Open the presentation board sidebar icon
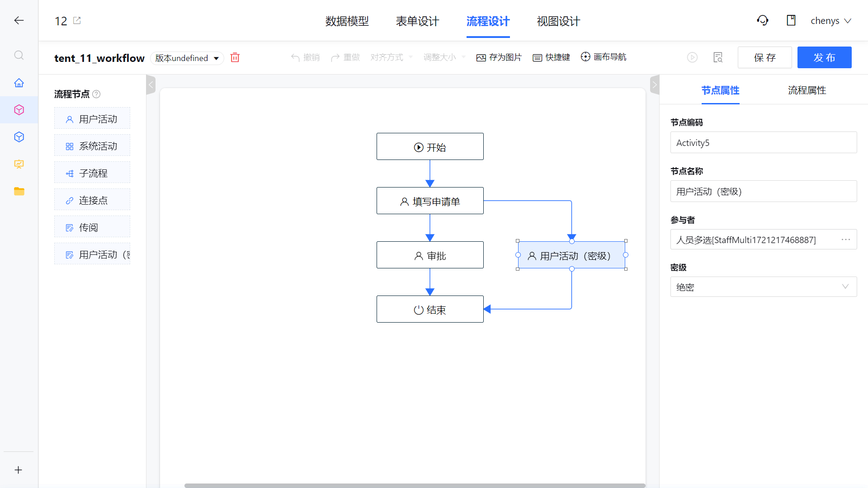The image size is (868, 488). click(x=19, y=164)
